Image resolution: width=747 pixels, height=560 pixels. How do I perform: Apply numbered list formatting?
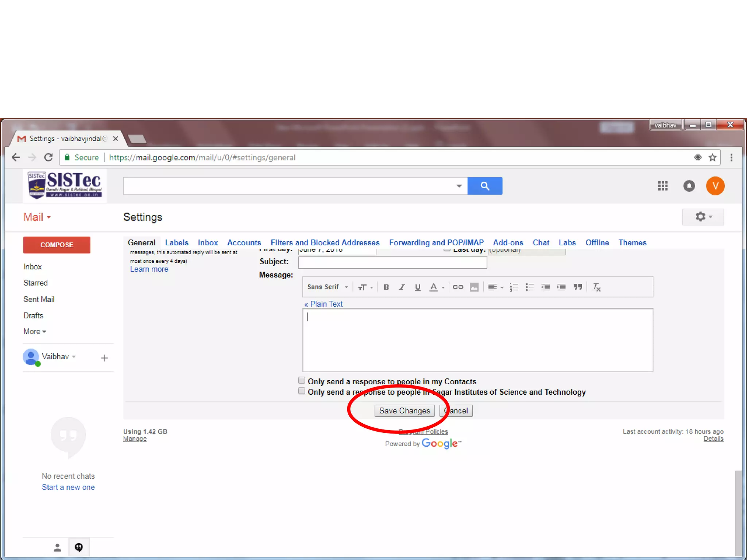514,287
